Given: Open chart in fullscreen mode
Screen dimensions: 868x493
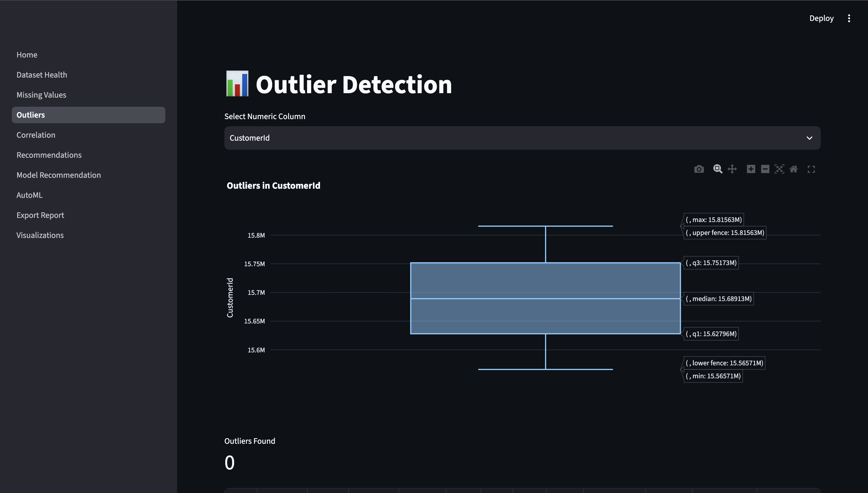Looking at the screenshot, I should click(x=811, y=169).
